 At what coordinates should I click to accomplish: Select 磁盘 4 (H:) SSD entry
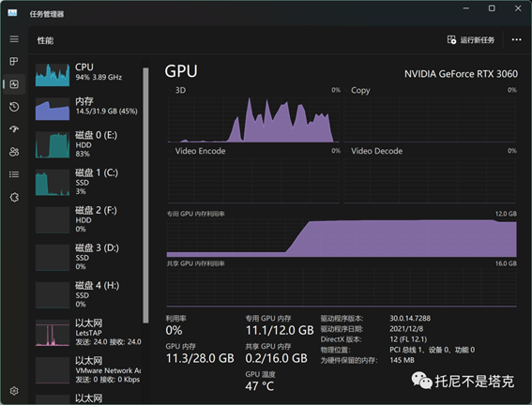click(x=88, y=295)
